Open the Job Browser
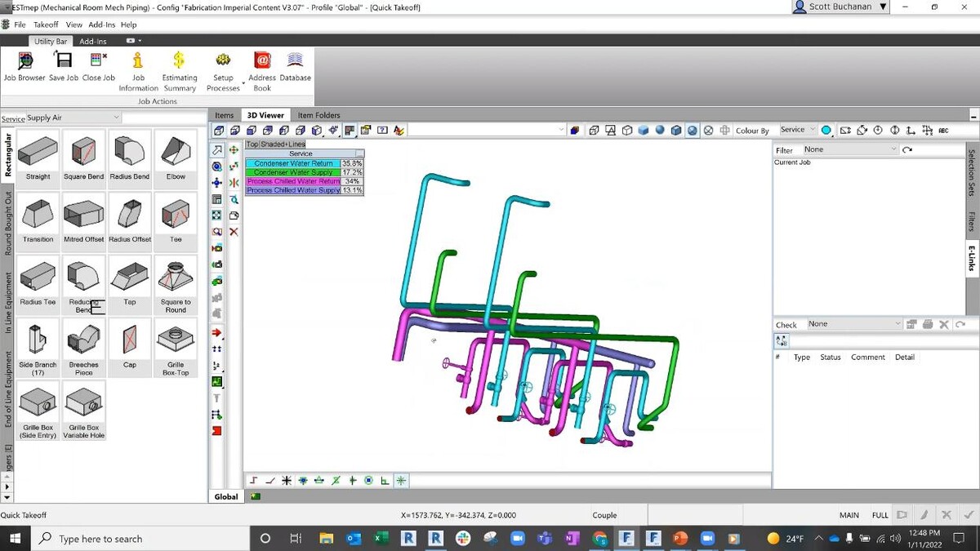The image size is (980, 551). tap(24, 66)
